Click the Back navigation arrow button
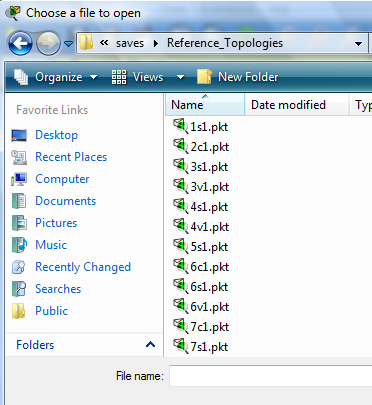The height and width of the screenshot is (405, 372). point(21,43)
